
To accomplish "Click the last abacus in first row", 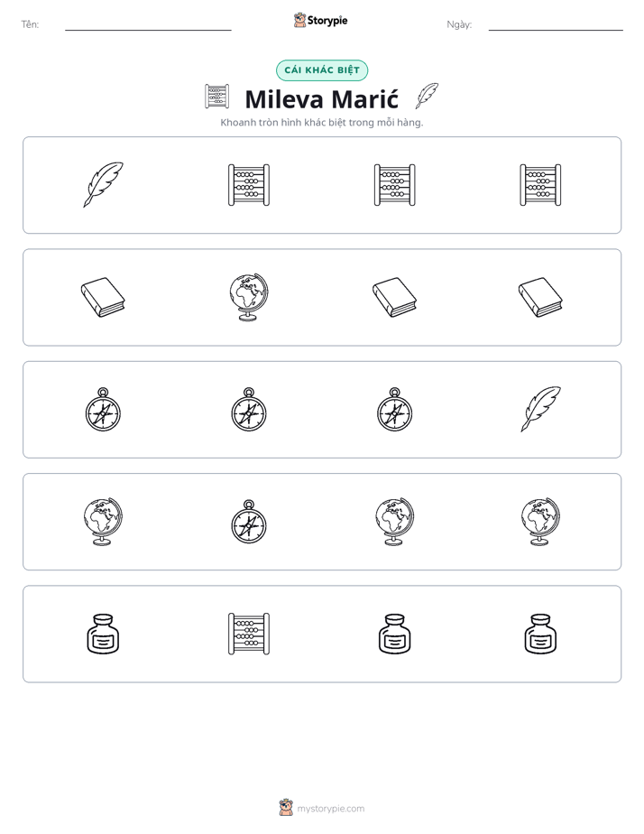I will click(540, 184).
